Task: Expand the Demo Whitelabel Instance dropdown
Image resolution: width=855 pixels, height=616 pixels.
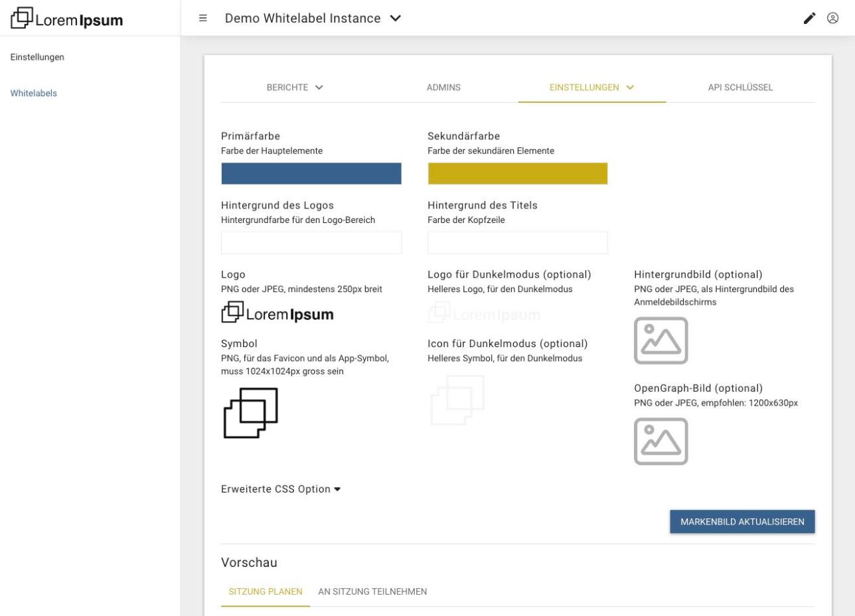Action: tap(313, 19)
